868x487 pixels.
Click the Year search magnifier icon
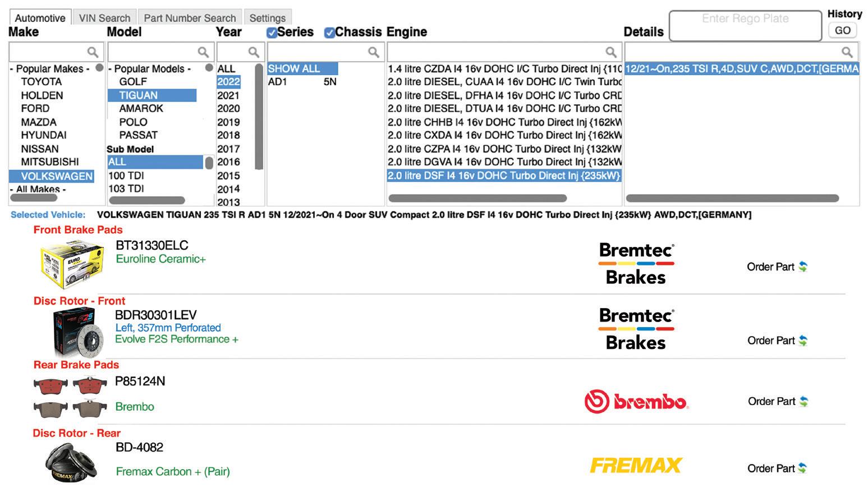254,52
